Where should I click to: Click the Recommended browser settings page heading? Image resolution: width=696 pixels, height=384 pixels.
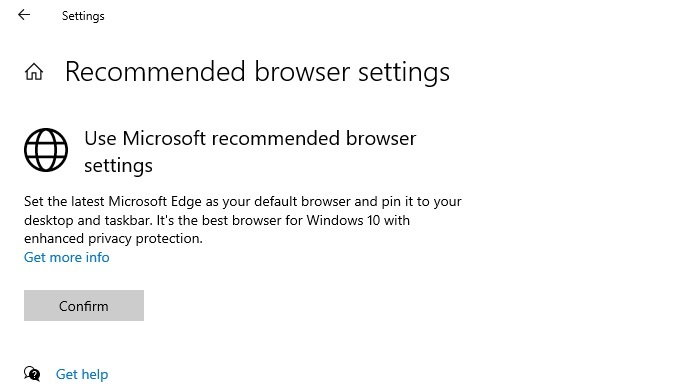pos(257,72)
